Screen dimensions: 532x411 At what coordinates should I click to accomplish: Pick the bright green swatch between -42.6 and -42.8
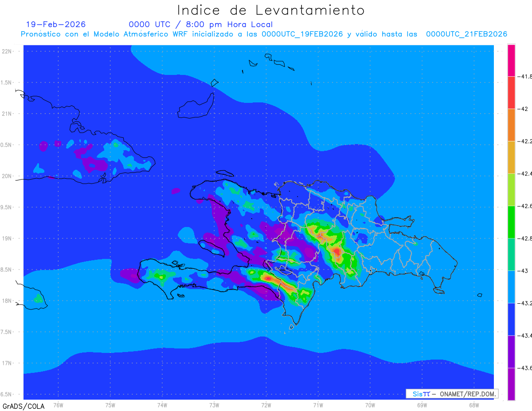point(511,222)
